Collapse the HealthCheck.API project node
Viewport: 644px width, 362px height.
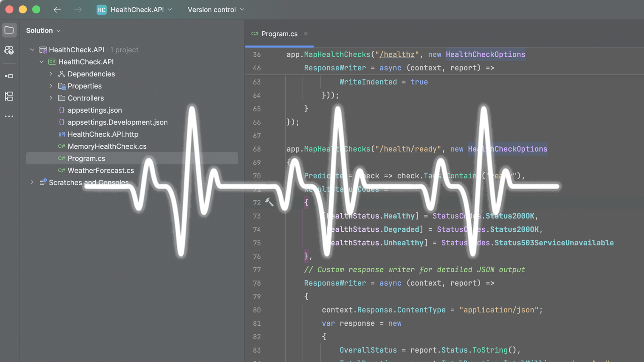pyautogui.click(x=42, y=62)
